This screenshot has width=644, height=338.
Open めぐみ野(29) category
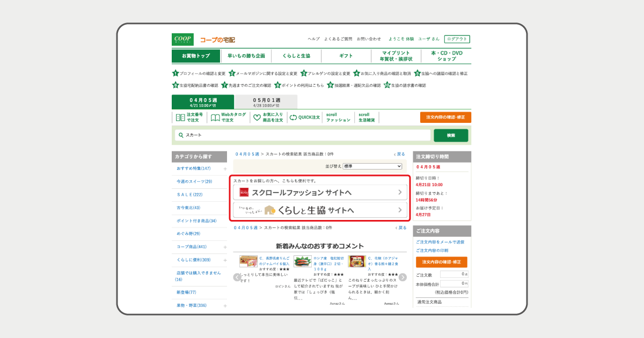(x=188, y=233)
